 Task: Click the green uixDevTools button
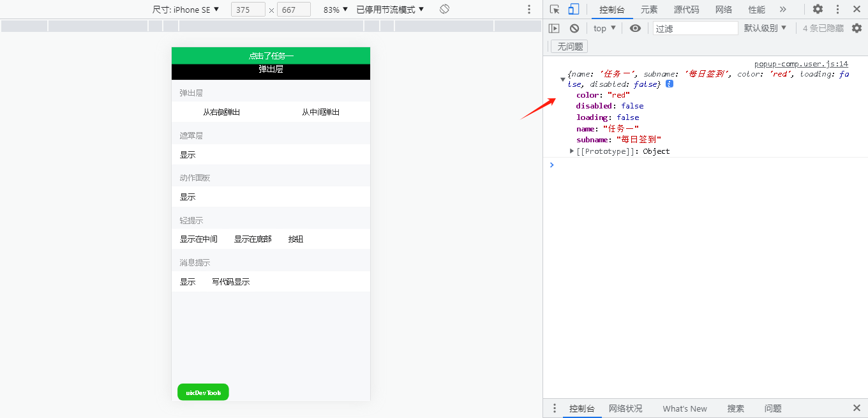coord(203,392)
